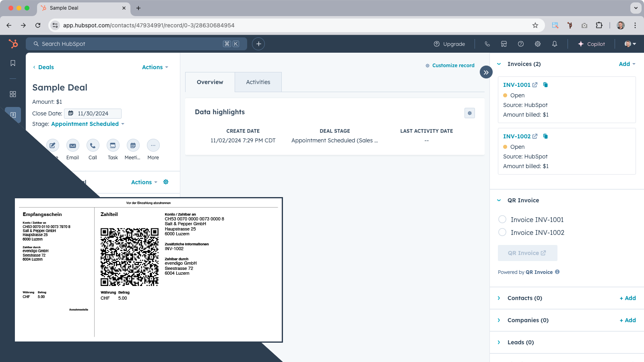This screenshot has height=362, width=644.
Task: Open notifications bell in top bar
Action: point(554,44)
